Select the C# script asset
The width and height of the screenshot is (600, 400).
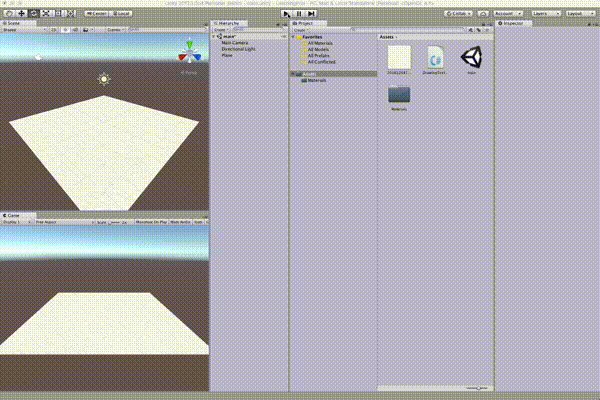tap(435, 57)
